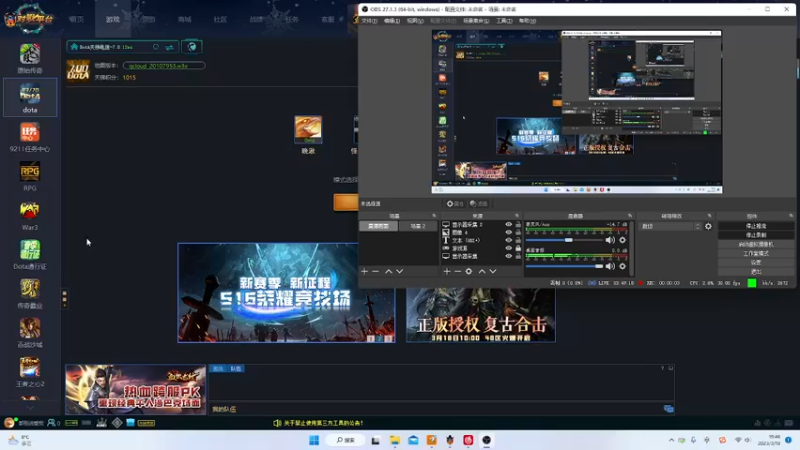The image size is (800, 450).
Task: Move selected source up in OBS
Action: 482,271
